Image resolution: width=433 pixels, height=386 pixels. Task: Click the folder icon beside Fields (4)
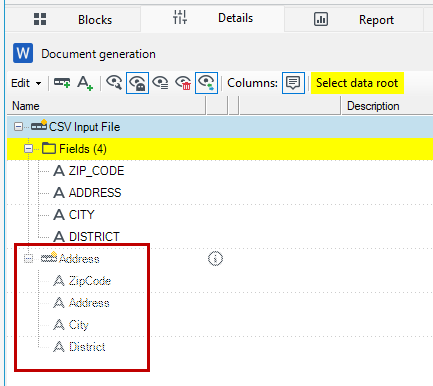point(49,148)
